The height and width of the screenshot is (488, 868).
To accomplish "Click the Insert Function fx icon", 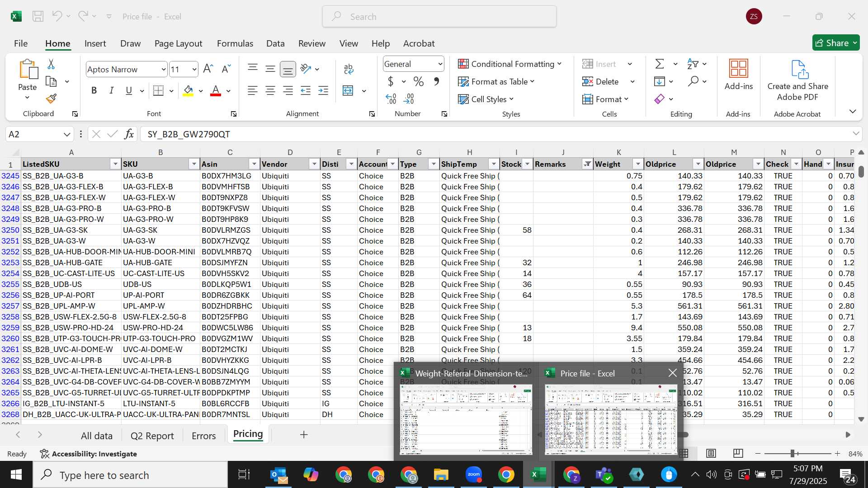I will [129, 134].
